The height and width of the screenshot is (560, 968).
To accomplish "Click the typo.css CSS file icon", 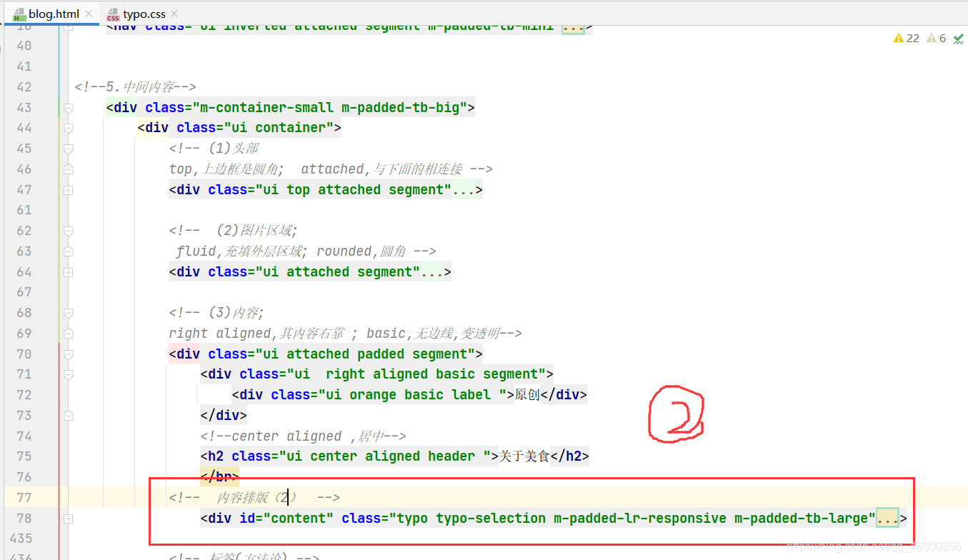I will click(x=113, y=14).
